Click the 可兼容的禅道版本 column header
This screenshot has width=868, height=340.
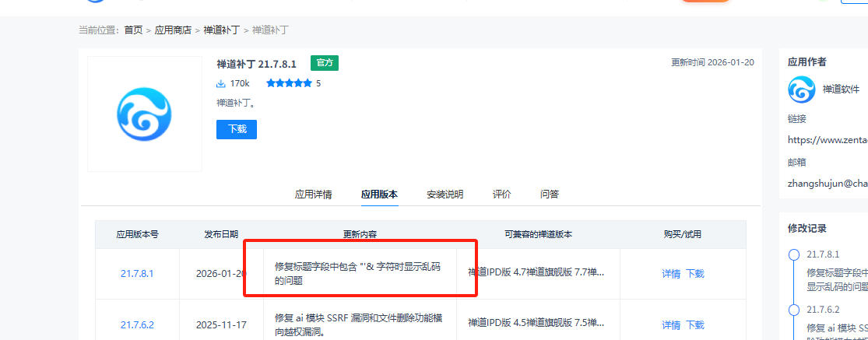point(538,234)
